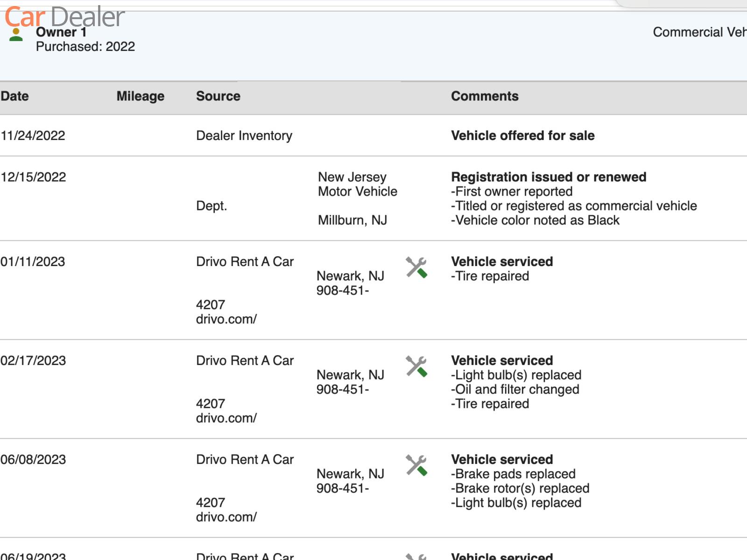The image size is (747, 560).
Task: Click the Commercial Vehicle label
Action: pyautogui.click(x=699, y=32)
